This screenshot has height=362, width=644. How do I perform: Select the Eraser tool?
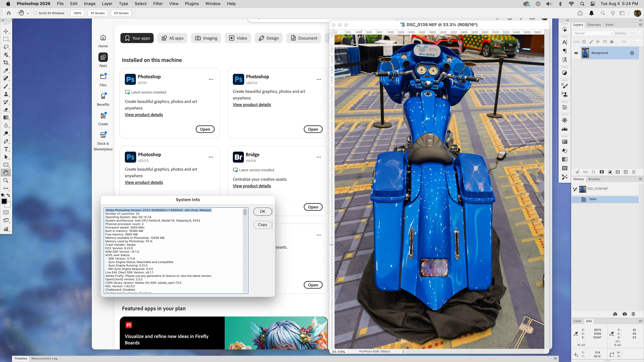(6, 110)
